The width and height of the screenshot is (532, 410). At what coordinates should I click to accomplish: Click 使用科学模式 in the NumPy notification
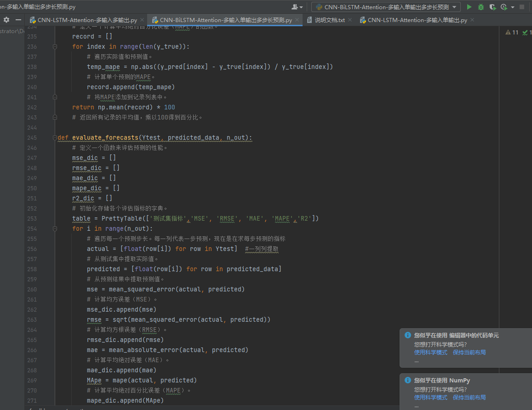431,397
